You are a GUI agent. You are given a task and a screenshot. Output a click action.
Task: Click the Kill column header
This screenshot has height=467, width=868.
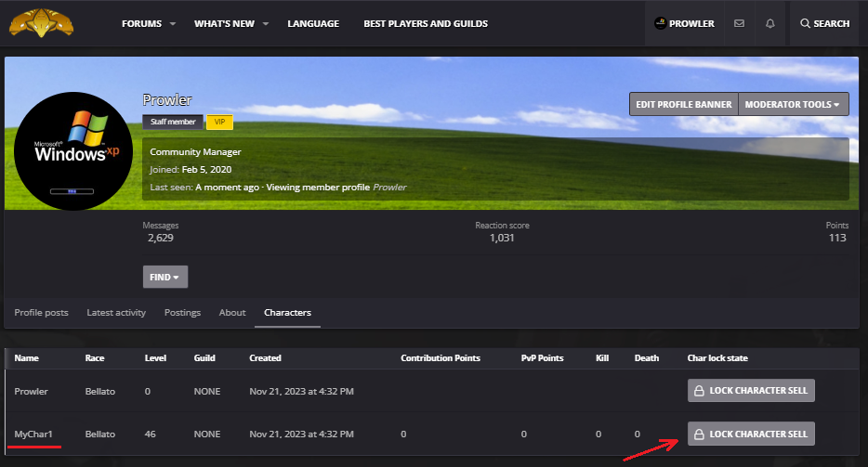point(602,358)
